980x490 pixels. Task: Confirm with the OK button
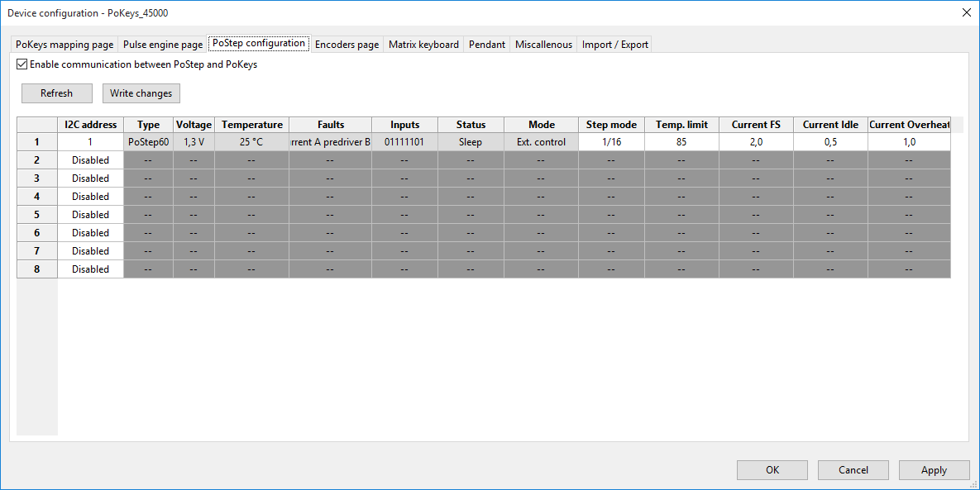tap(772, 470)
